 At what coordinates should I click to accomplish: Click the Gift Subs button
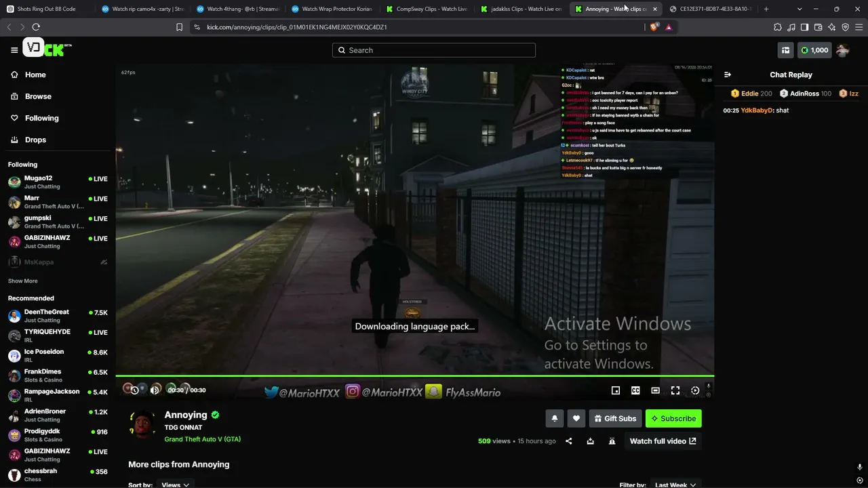pos(616,419)
